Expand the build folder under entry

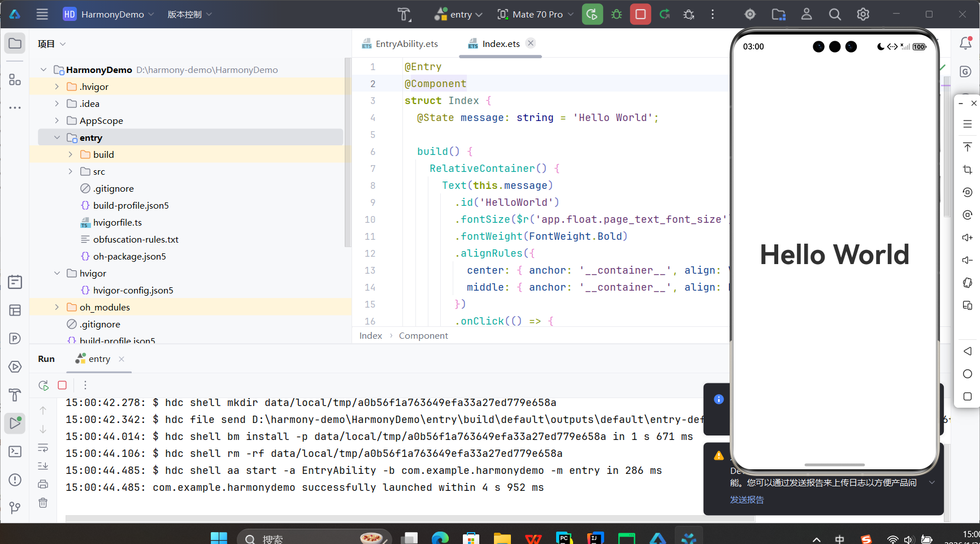[70, 154]
